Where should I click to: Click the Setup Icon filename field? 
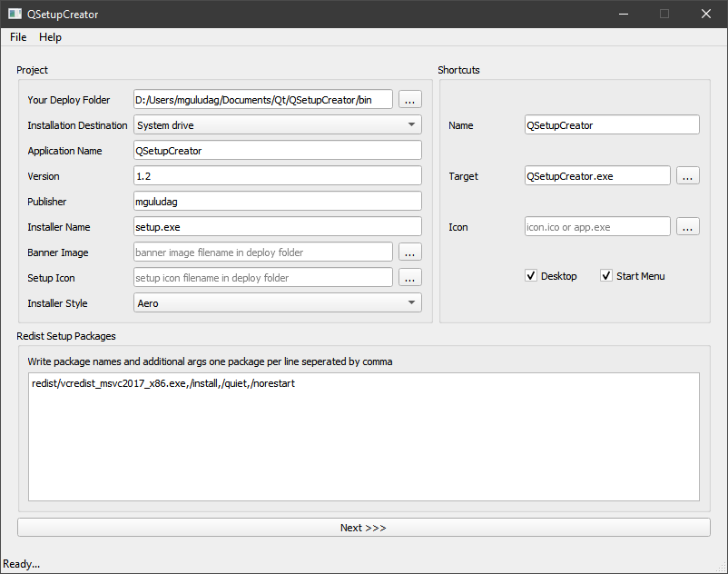coord(262,278)
